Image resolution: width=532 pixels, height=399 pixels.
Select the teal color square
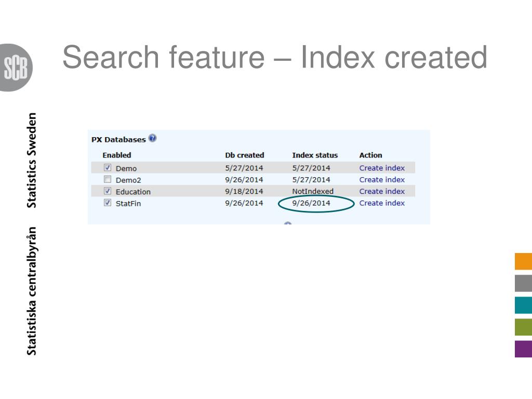pyautogui.click(x=523, y=305)
